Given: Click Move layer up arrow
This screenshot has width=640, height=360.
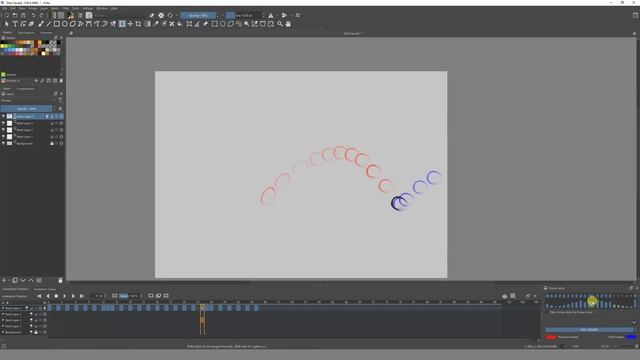Looking at the screenshot, I should [31, 280].
